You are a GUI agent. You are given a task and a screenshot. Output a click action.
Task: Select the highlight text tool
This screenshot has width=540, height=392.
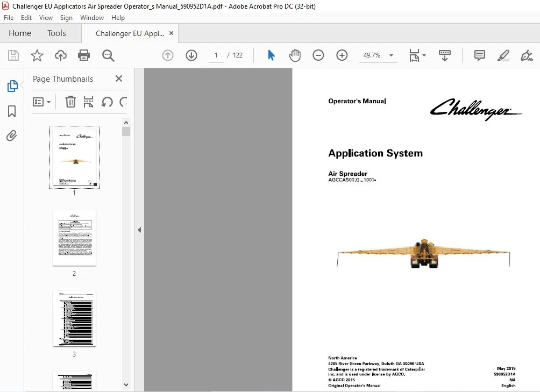click(503, 55)
